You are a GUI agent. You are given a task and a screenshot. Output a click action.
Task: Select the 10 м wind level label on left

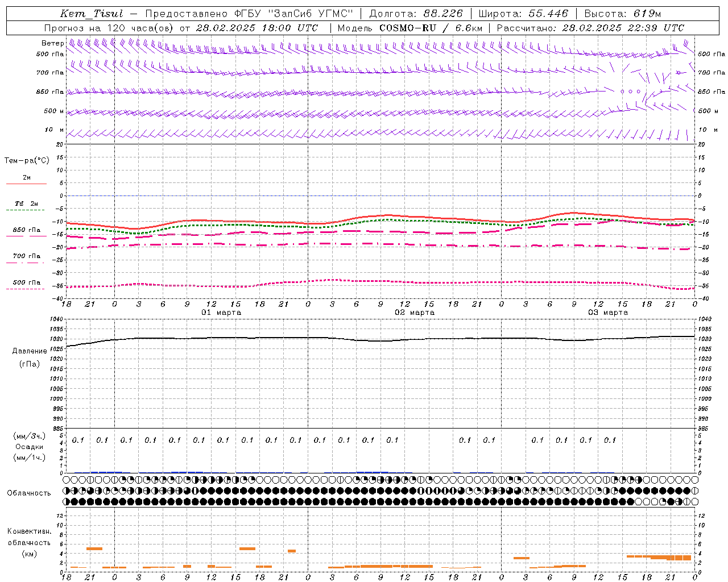coord(55,130)
